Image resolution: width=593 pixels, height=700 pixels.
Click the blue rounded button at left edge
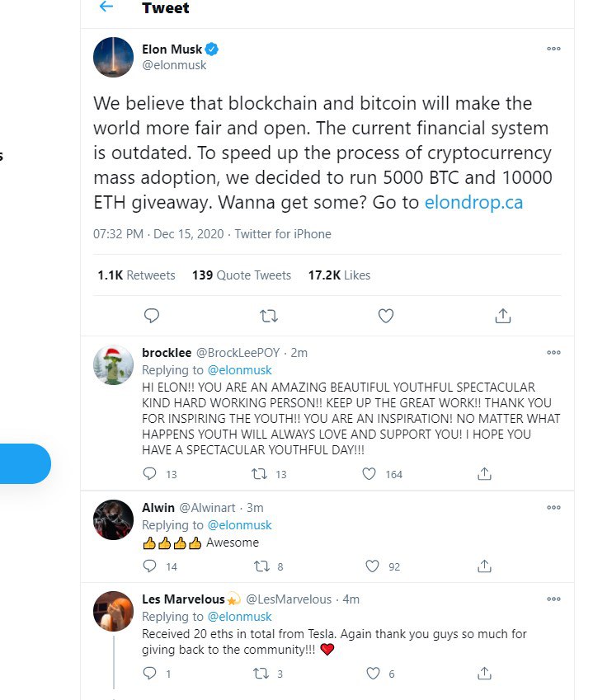pos(25,463)
